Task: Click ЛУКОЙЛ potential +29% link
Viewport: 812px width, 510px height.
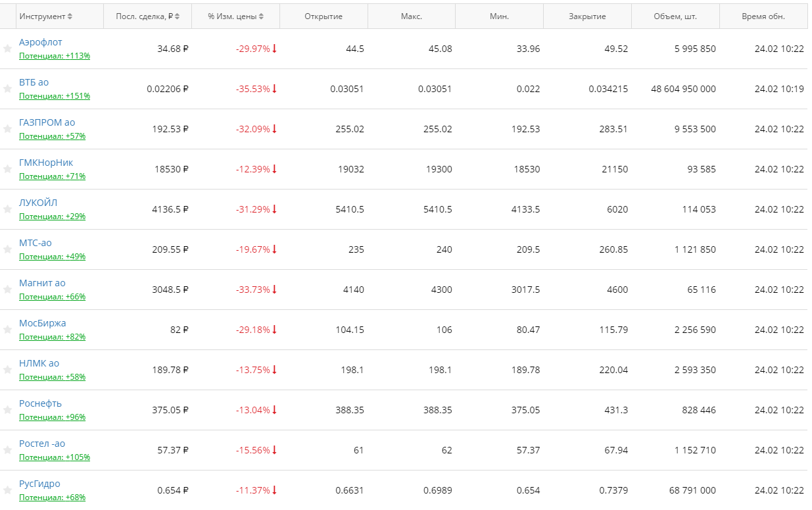Action: (52, 217)
